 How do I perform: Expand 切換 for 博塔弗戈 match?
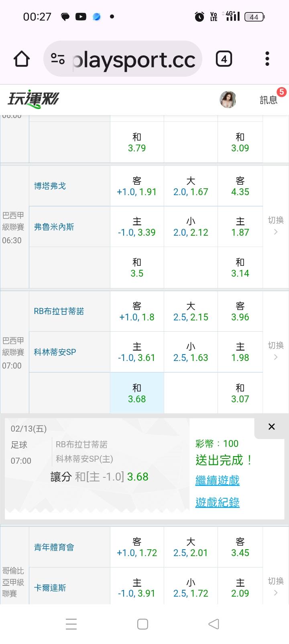(x=276, y=226)
